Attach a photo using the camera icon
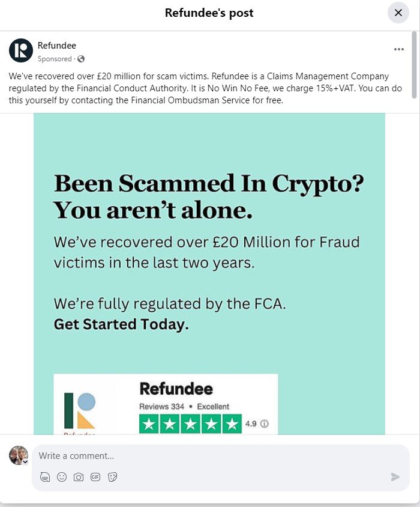 click(78, 477)
